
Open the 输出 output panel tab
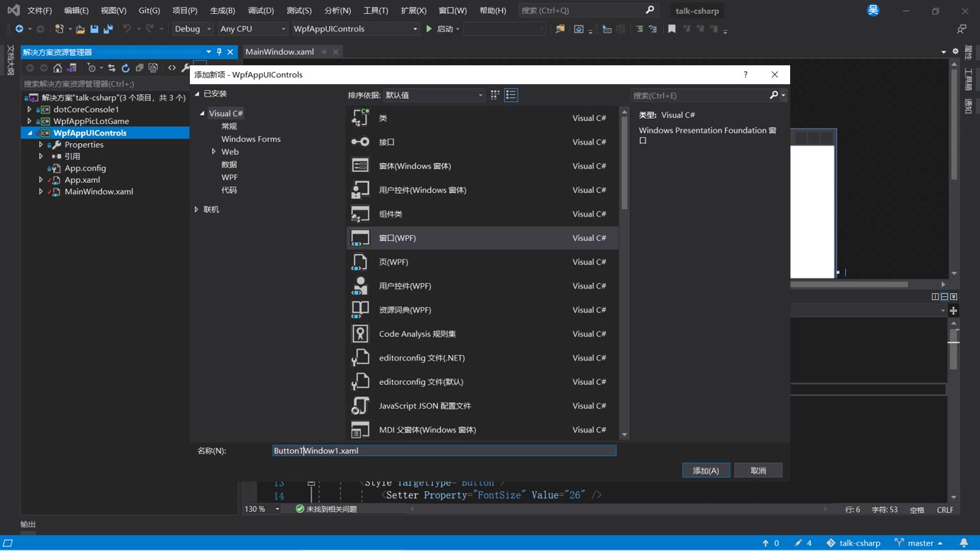(x=28, y=524)
